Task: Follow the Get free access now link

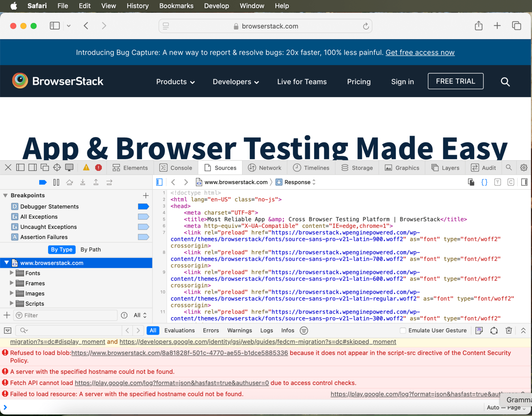Action: click(420, 52)
